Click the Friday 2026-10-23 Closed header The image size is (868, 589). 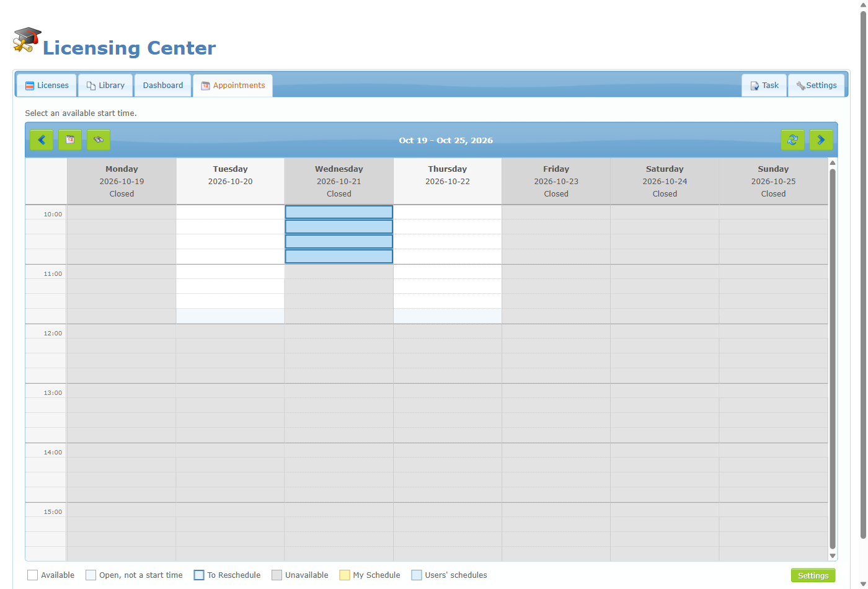[x=556, y=181]
